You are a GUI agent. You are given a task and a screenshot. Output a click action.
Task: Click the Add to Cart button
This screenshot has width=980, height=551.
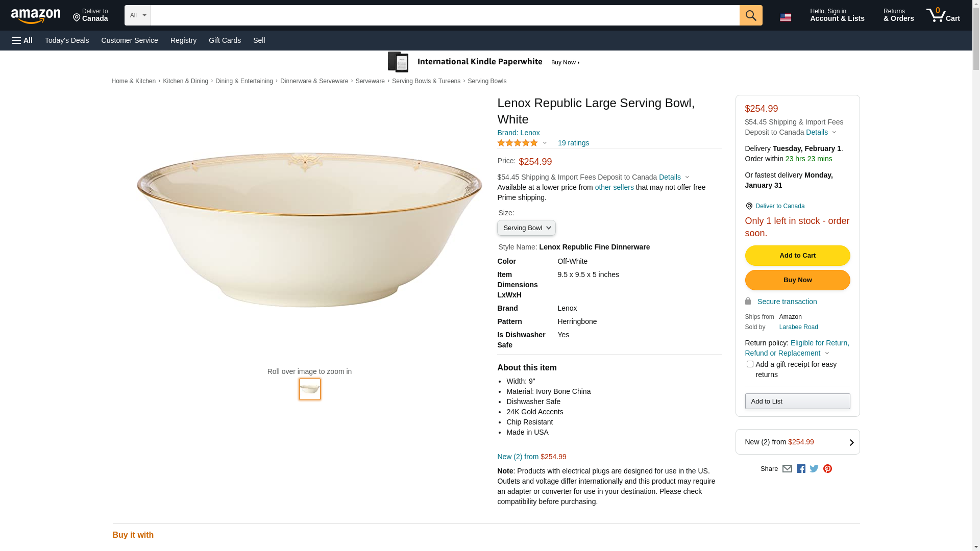[797, 256]
